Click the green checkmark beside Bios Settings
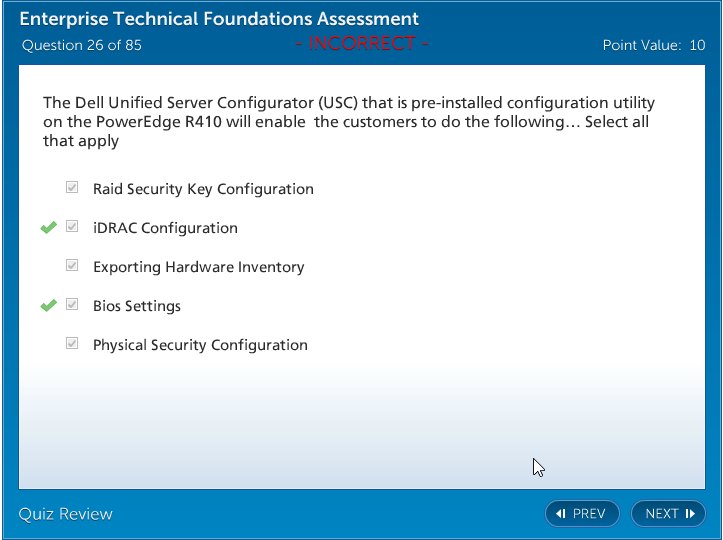 (48, 306)
